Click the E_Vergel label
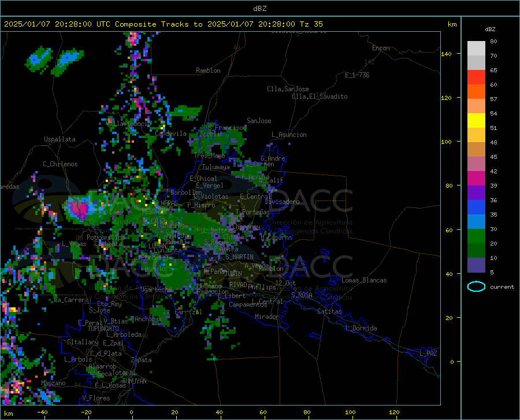520x420 pixels. click(x=209, y=185)
